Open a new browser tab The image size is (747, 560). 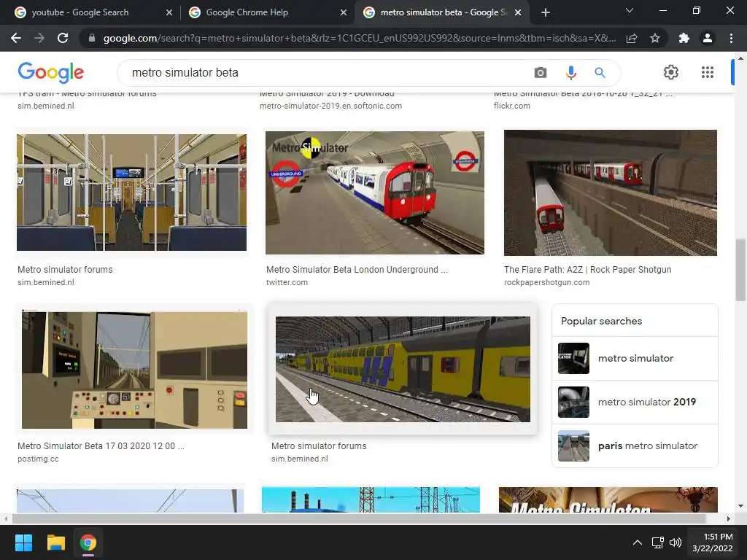546,12
